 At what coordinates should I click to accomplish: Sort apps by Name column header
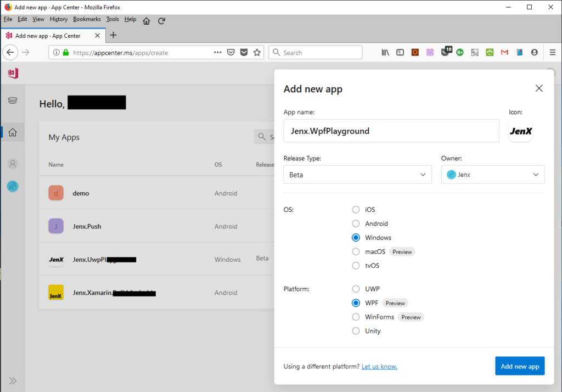pyautogui.click(x=56, y=165)
